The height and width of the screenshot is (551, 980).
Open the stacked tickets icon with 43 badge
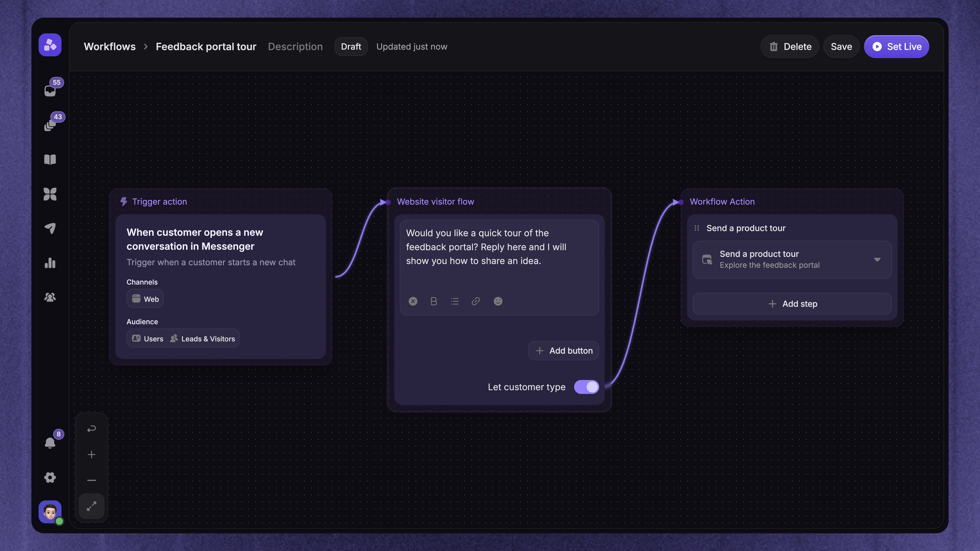(x=50, y=126)
